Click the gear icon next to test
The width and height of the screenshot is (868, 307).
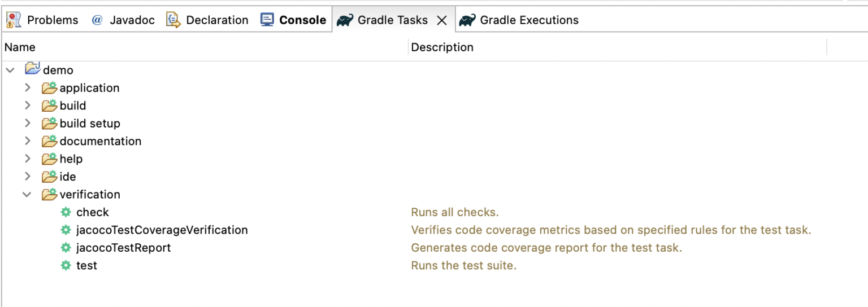(x=66, y=265)
